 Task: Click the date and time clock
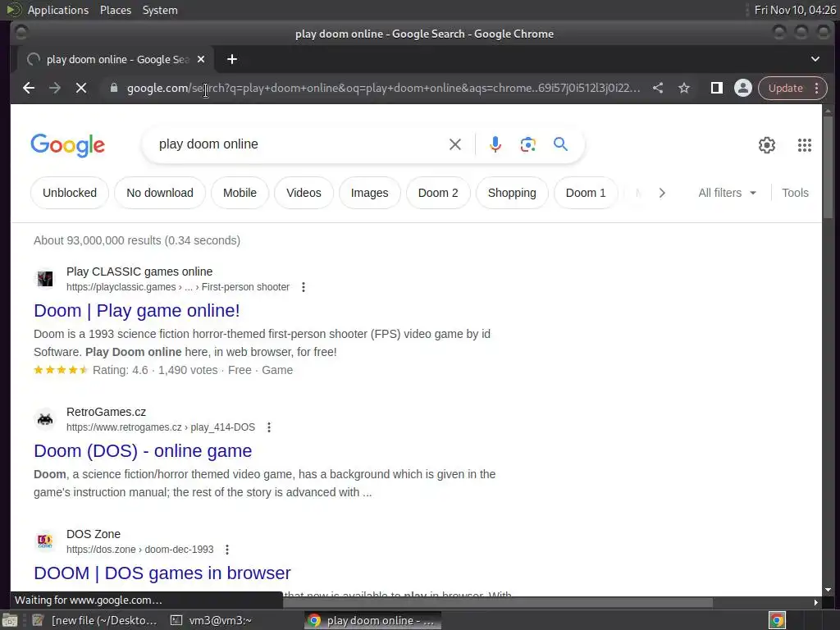(x=795, y=10)
